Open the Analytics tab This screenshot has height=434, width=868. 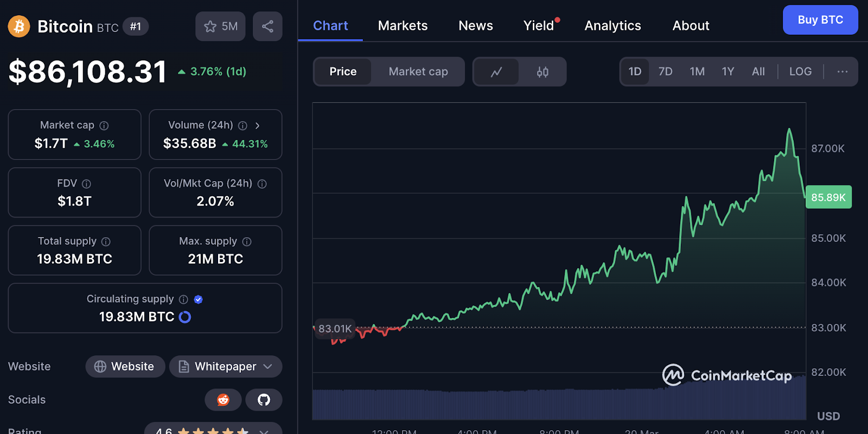(x=612, y=25)
